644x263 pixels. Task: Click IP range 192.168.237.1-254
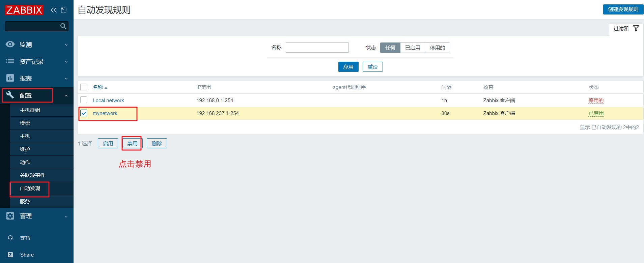coord(218,113)
